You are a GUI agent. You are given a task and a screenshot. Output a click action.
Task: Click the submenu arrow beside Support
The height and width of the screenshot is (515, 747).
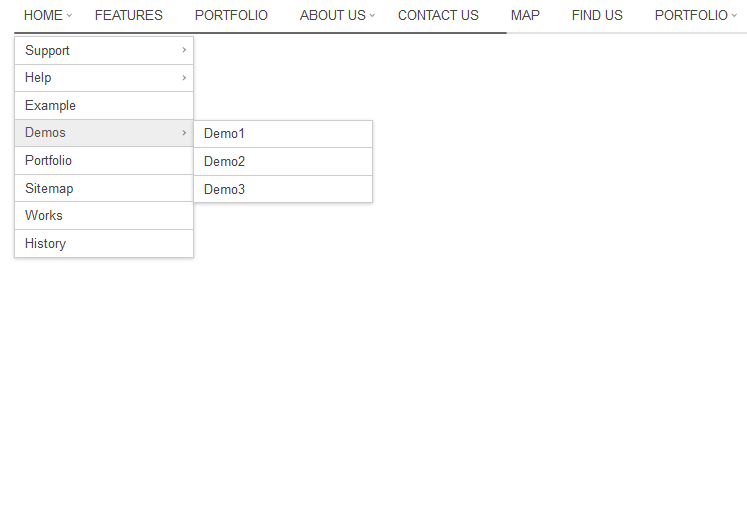tap(184, 50)
